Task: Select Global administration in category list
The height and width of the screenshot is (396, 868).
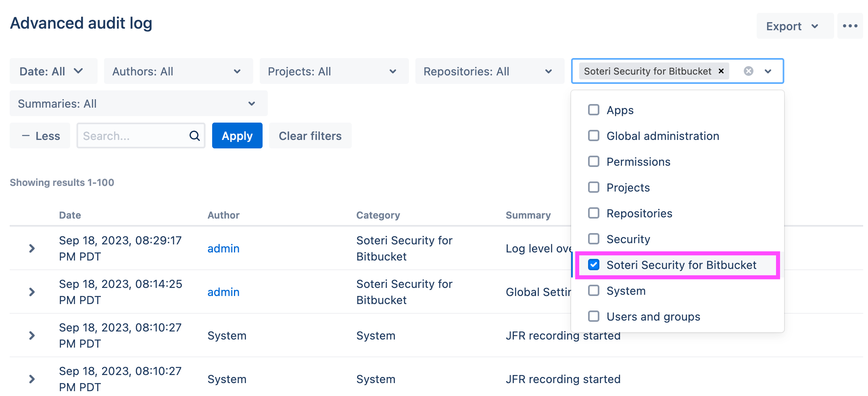Action: point(662,136)
